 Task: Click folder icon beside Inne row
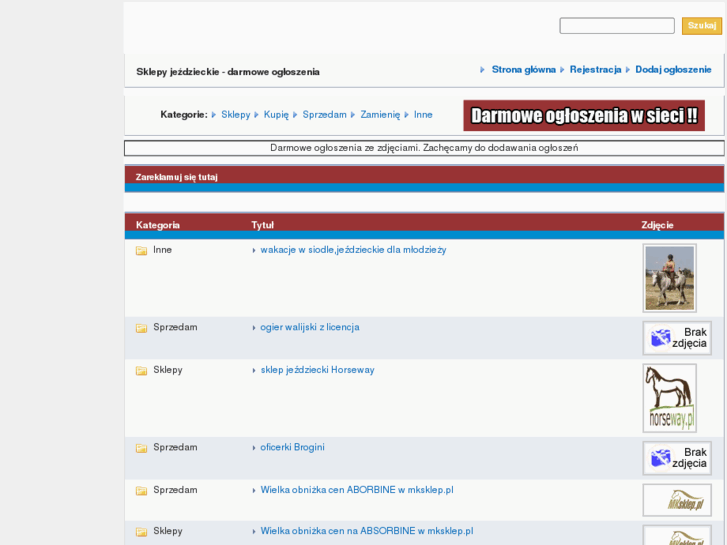click(x=141, y=250)
